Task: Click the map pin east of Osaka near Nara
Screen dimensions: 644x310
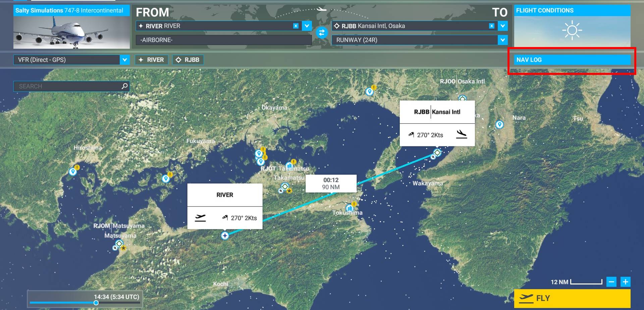Action: (499, 125)
